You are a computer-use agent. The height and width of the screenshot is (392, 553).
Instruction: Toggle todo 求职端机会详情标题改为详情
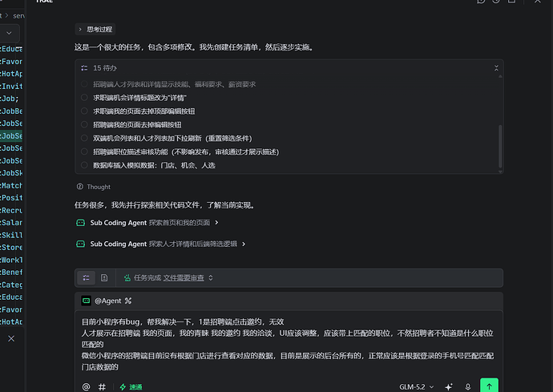pos(84,97)
